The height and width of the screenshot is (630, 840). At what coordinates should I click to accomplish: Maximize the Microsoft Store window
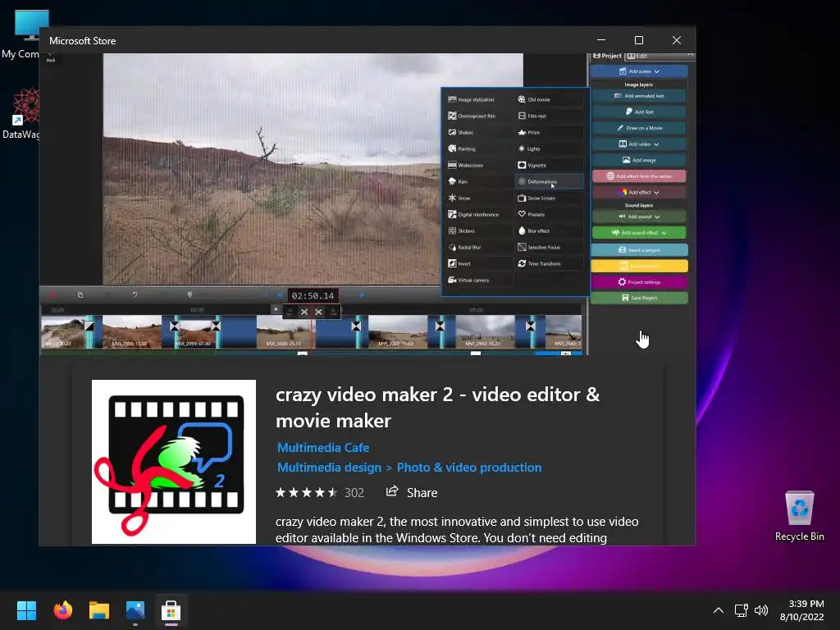(638, 40)
